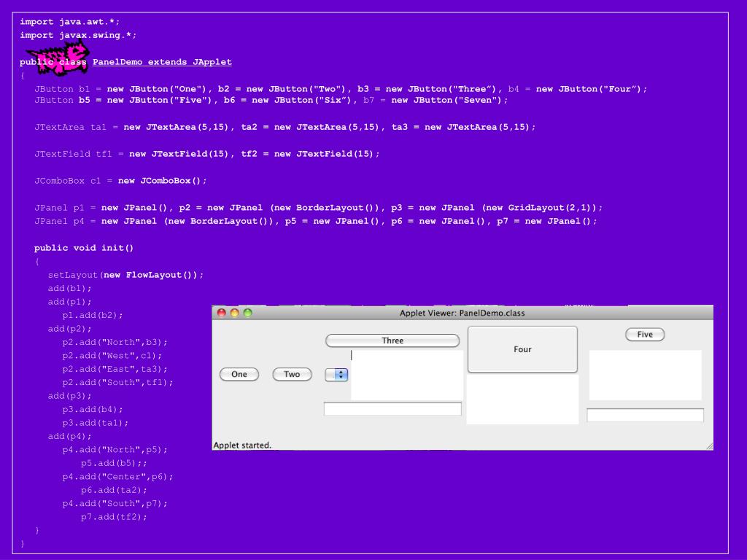Click the underlined "PanelDemo extends JApplet" text

tap(162, 62)
